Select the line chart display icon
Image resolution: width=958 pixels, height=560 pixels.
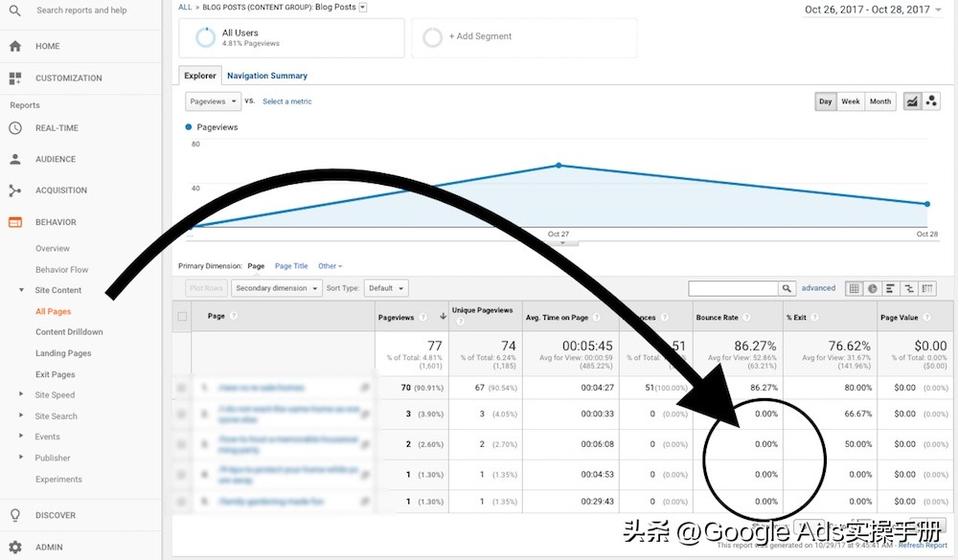tap(911, 101)
